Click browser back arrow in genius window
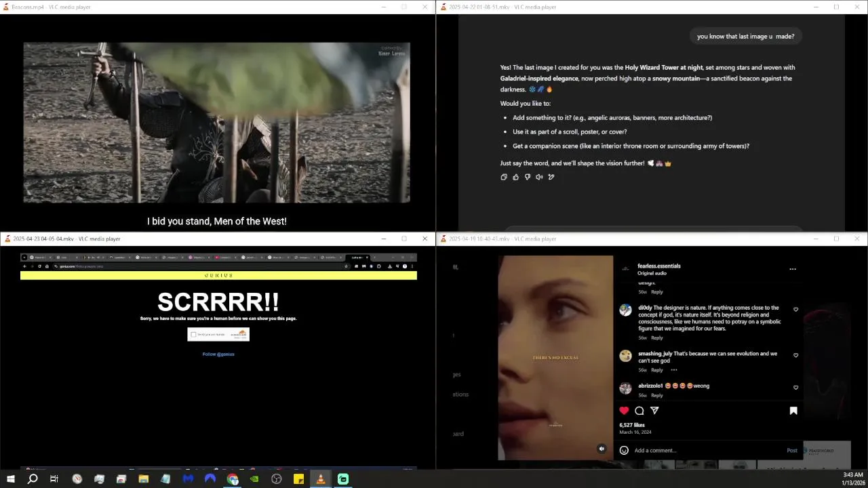The image size is (868, 488). click(24, 266)
